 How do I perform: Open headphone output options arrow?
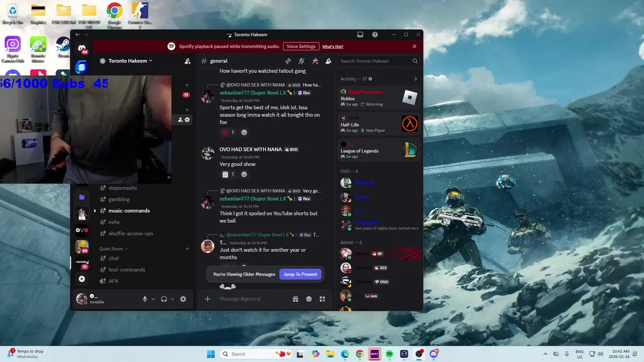pos(173,299)
